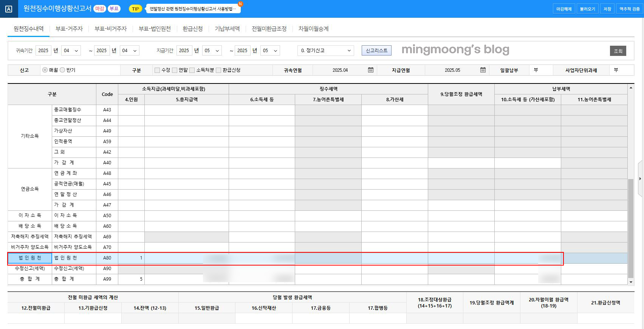Switch to 환급신청 tab
644x329 pixels.
click(193, 29)
